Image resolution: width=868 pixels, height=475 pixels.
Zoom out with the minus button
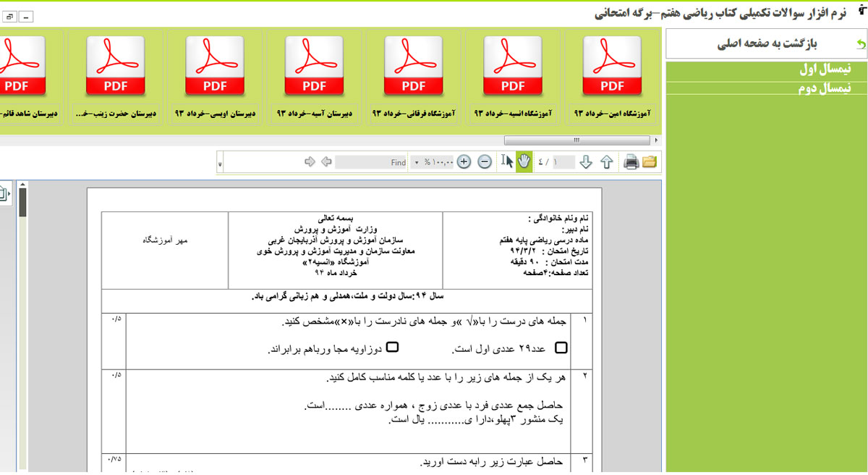pos(485,162)
